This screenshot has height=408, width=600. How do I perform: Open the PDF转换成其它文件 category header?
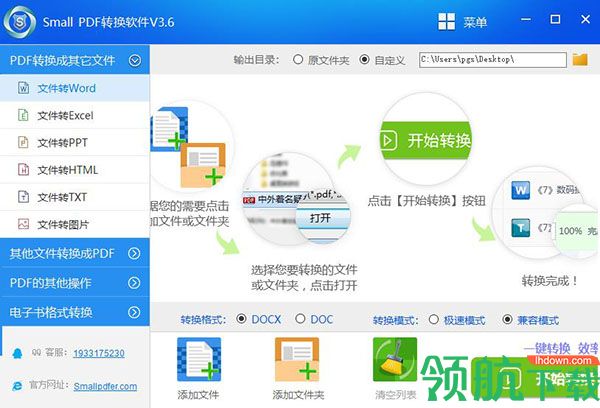point(75,60)
